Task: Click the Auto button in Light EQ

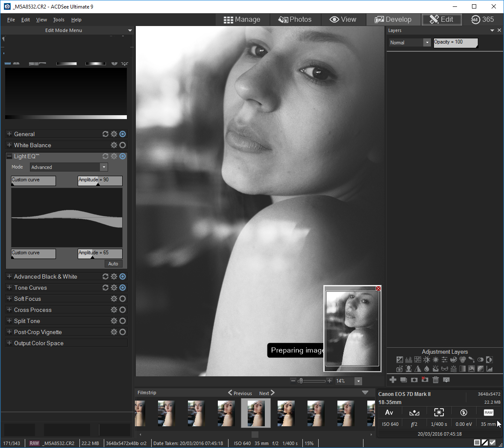Action: [x=113, y=264]
